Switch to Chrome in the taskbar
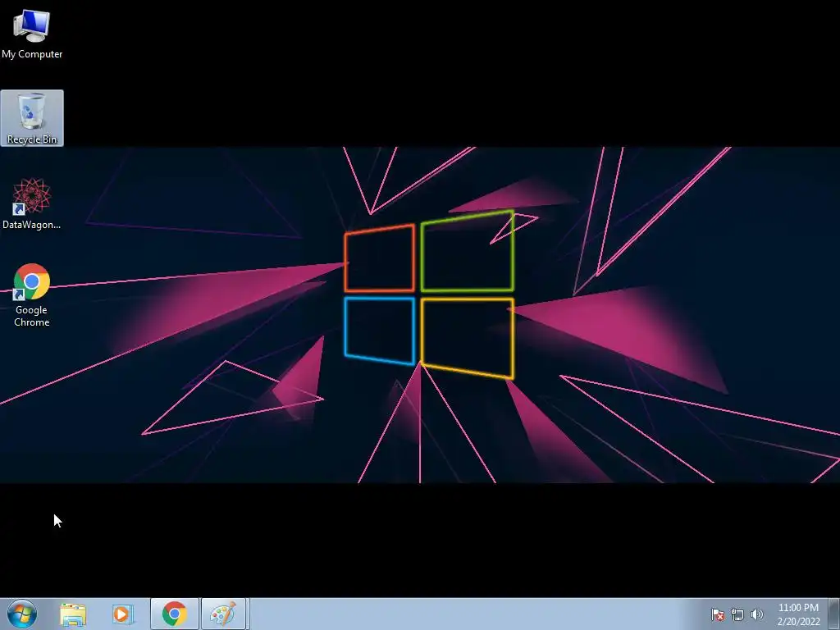 tap(174, 614)
